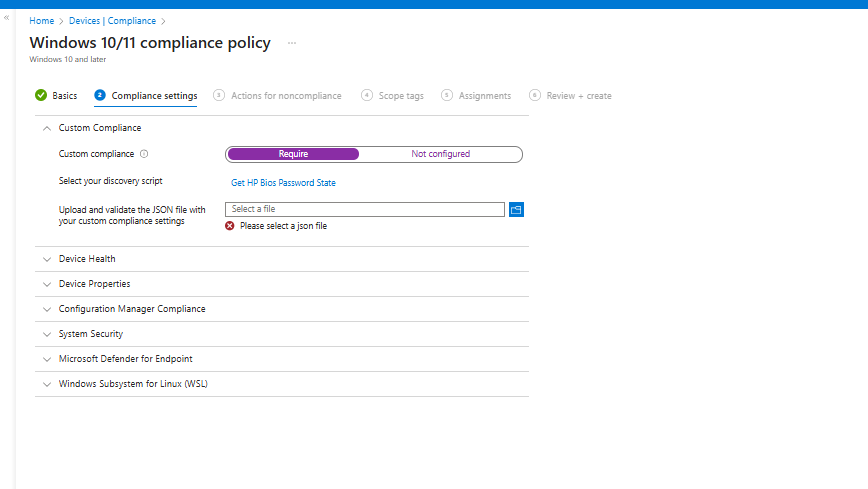The width and height of the screenshot is (868, 489).
Task: Click the folder browse icon for JSON file
Action: (517, 209)
